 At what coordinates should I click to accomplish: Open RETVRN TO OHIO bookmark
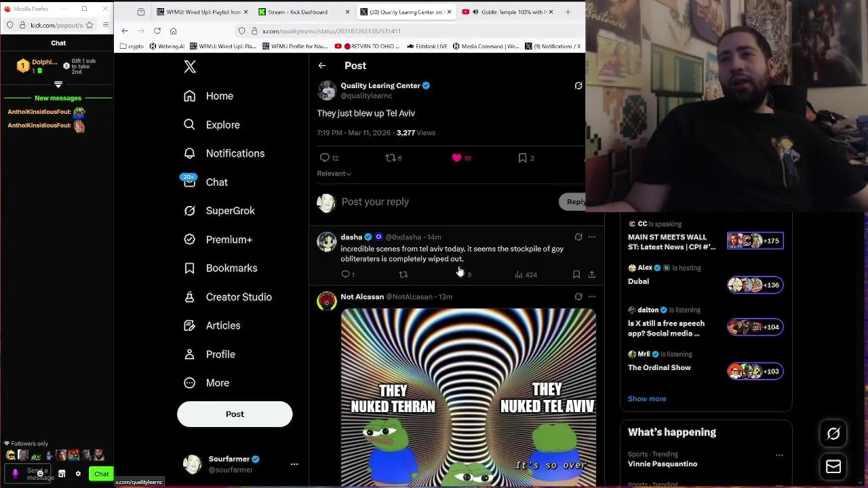click(367, 46)
